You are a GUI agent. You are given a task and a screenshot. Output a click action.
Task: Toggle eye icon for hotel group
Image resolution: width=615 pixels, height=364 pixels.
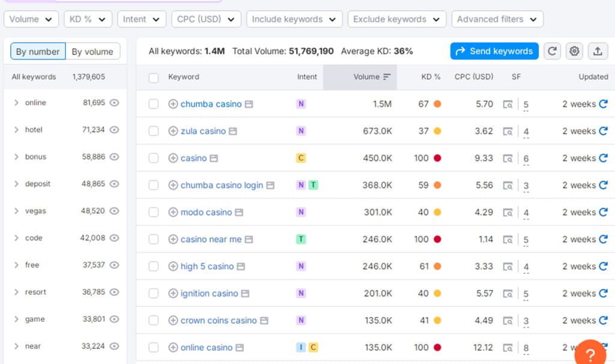tap(114, 130)
